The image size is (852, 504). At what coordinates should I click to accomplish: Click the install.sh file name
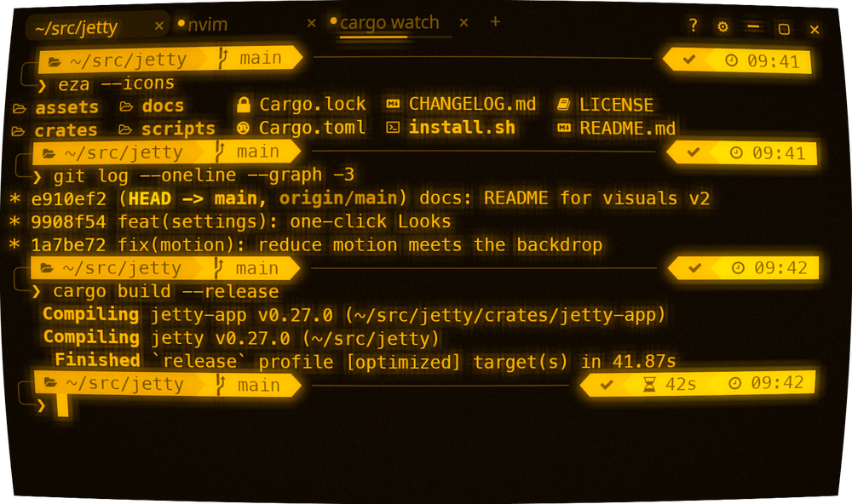[462, 127]
